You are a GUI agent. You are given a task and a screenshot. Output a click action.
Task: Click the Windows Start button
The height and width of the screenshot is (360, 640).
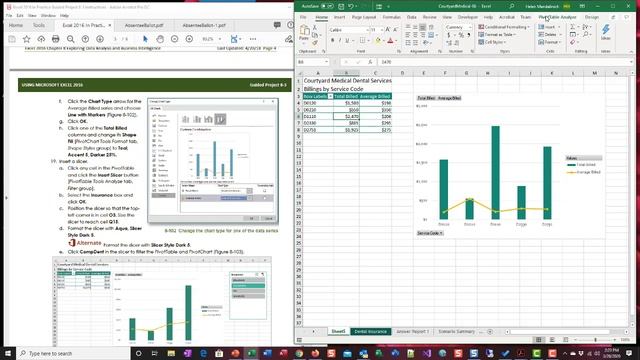pyautogui.click(x=8, y=353)
